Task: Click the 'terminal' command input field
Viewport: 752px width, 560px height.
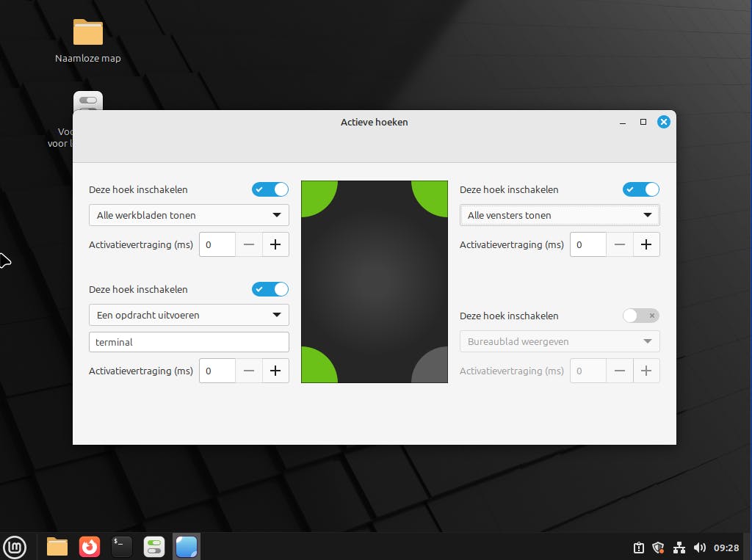Action: pyautogui.click(x=189, y=342)
